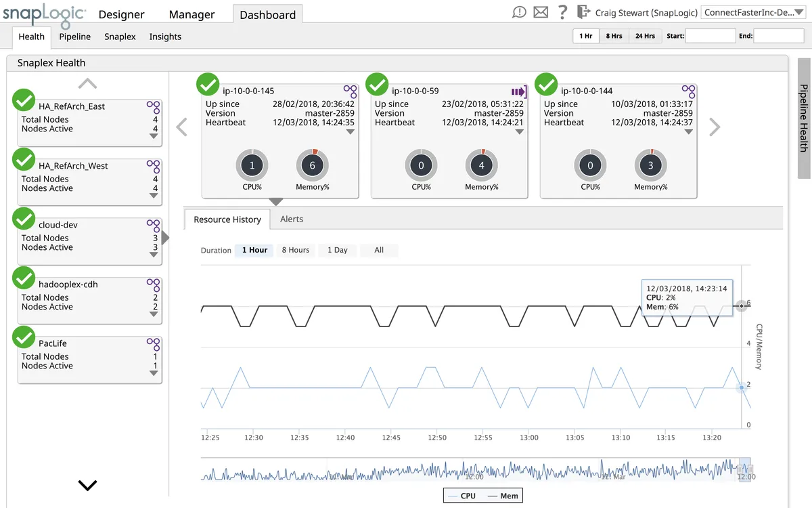Set chart duration to 8 Hours

(296, 250)
